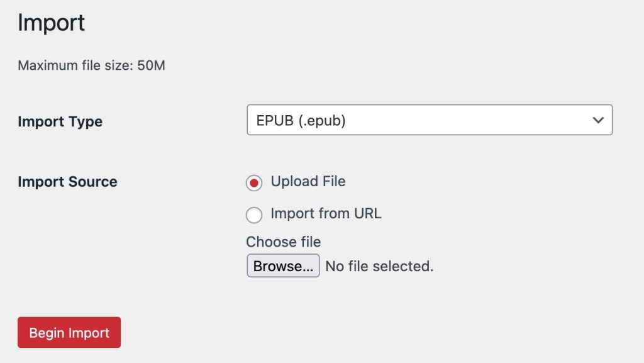
Task: Click the 'Import from URL' option label
Action: pyautogui.click(x=326, y=213)
